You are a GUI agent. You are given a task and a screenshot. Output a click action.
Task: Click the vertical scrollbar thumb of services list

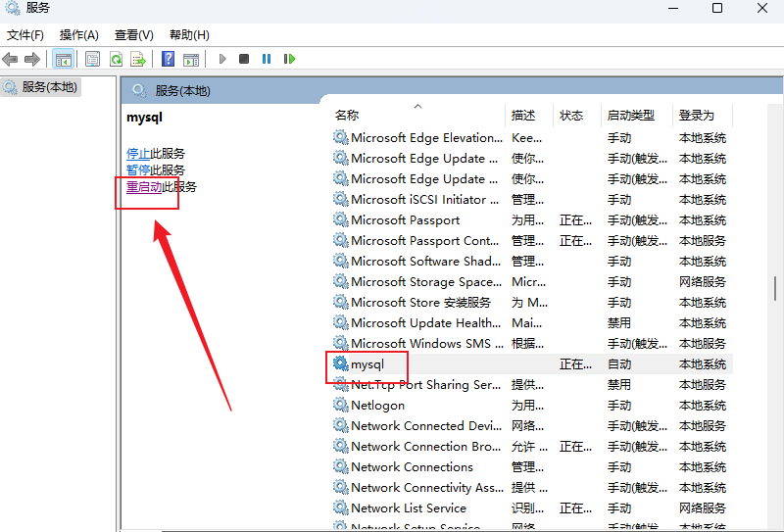(x=775, y=288)
